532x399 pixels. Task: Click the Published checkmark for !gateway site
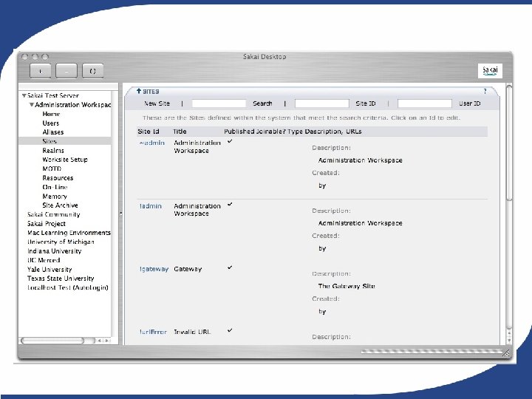point(230,267)
